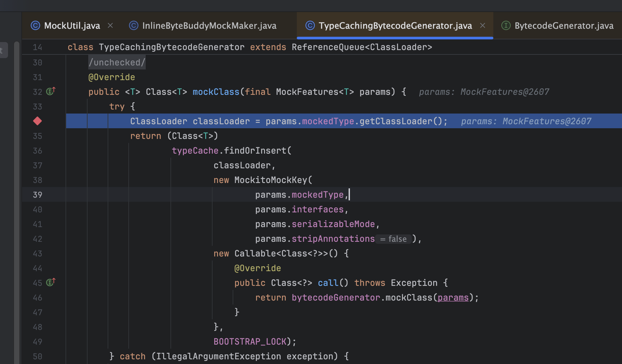Click typeCache on line 36
This screenshot has height=364, width=622.
pos(195,151)
